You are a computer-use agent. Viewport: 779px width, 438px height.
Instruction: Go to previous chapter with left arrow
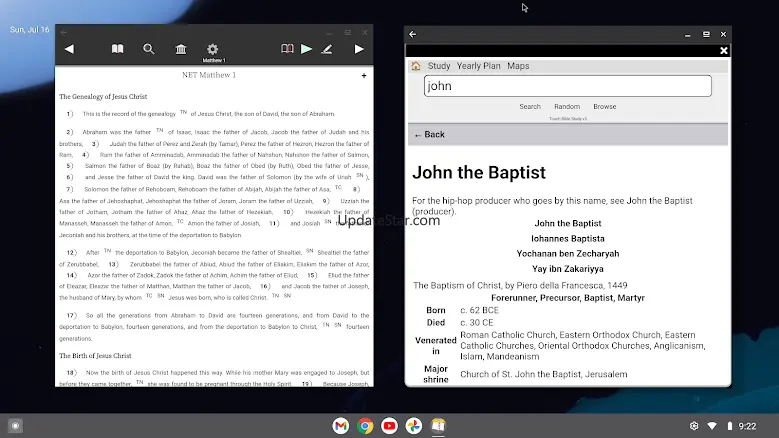click(69, 49)
